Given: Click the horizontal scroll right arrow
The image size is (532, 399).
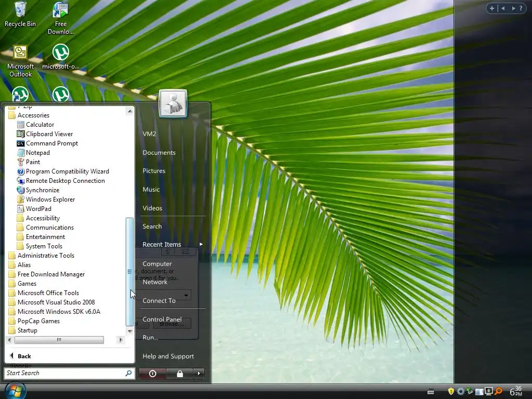Looking at the screenshot, I should pos(121,340).
